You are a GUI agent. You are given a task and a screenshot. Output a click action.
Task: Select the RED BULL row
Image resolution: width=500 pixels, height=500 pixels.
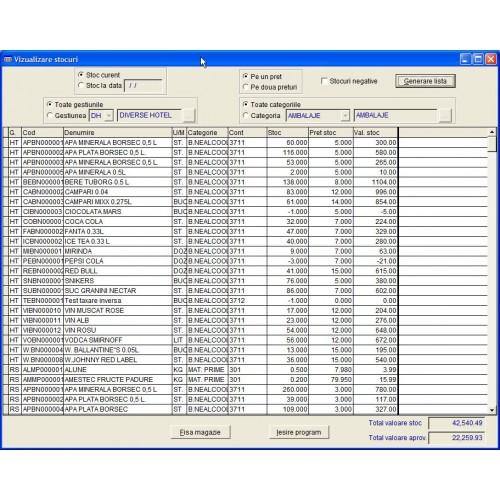click(x=245, y=271)
